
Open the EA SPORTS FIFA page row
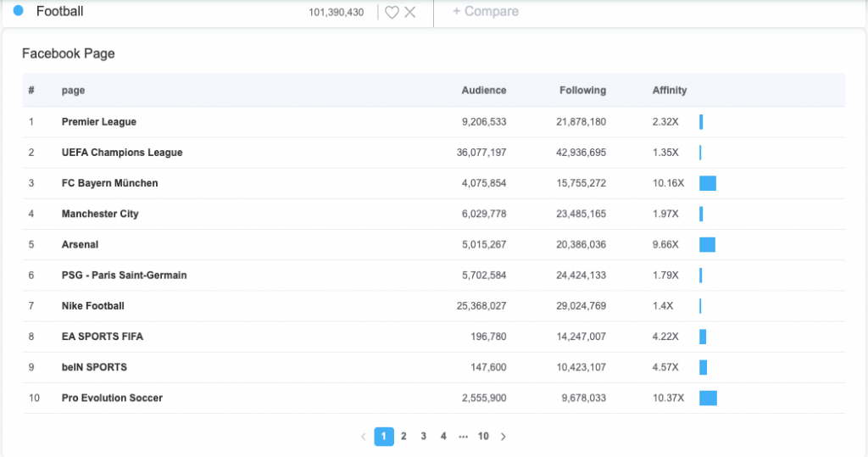click(433, 337)
